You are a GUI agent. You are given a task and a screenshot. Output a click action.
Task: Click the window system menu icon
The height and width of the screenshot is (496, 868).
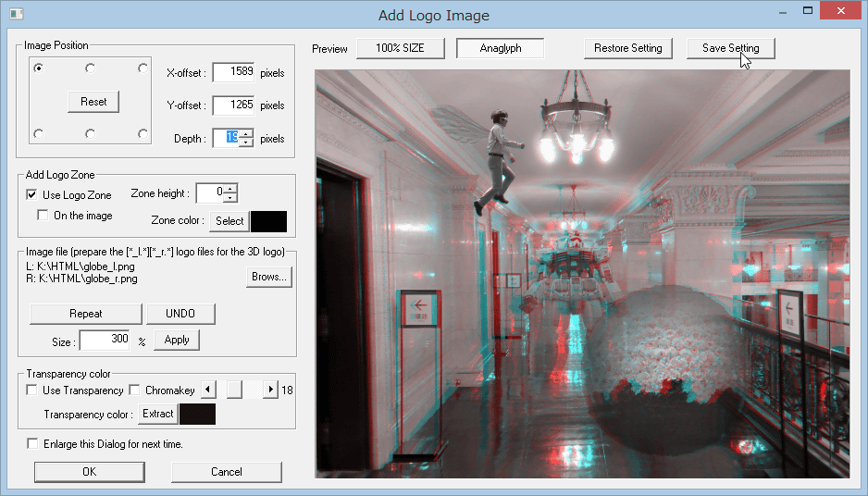(16, 13)
